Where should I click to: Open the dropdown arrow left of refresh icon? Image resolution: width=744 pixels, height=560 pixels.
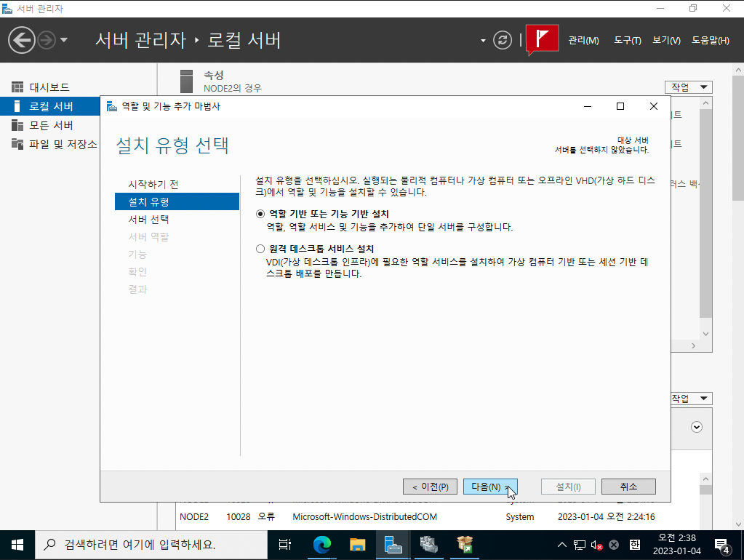pyautogui.click(x=483, y=40)
